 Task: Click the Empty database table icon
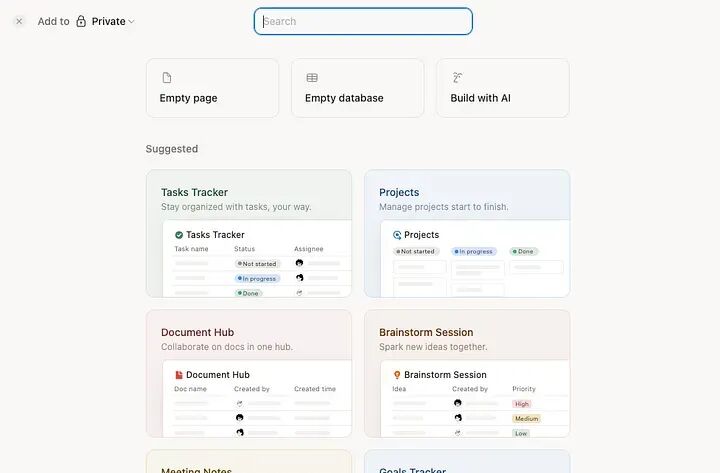(312, 78)
